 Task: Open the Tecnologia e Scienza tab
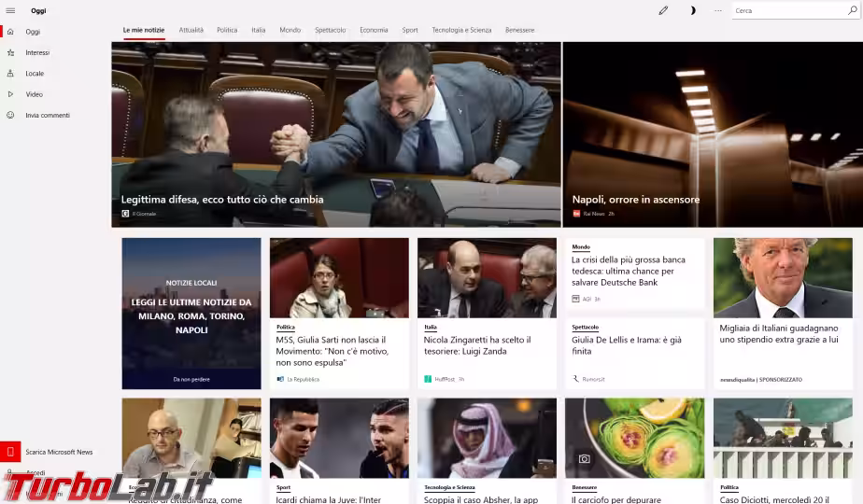(x=461, y=30)
